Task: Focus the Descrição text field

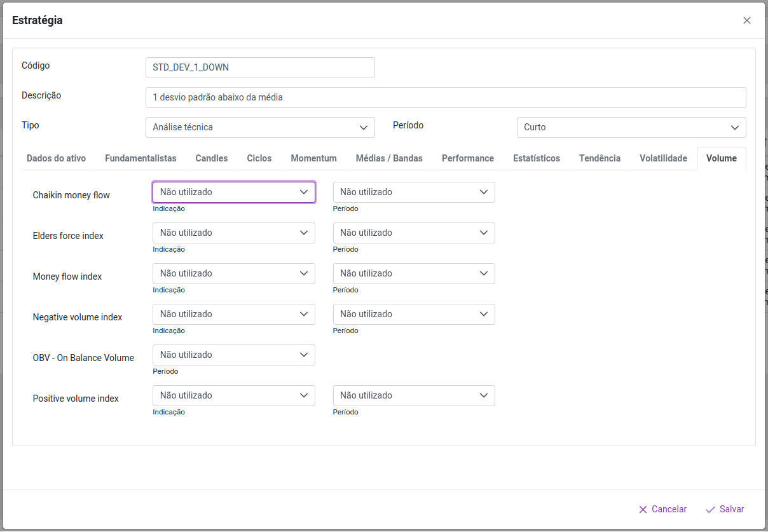Action: [445, 97]
